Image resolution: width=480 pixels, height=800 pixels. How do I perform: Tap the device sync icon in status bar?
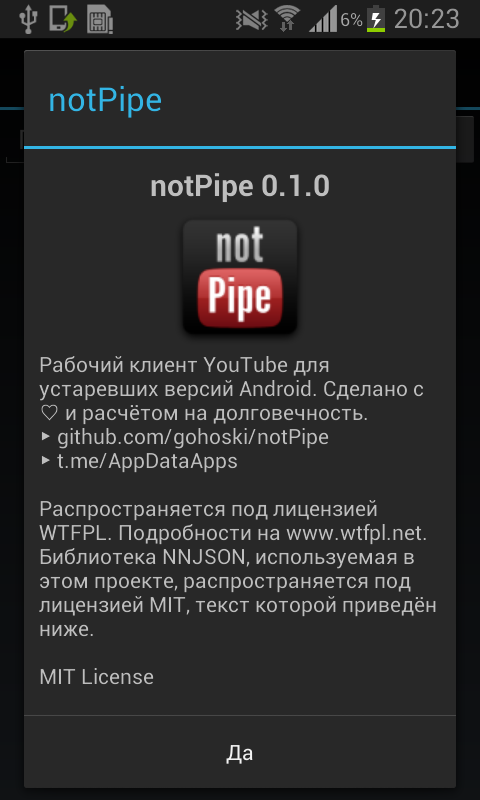pos(63,19)
